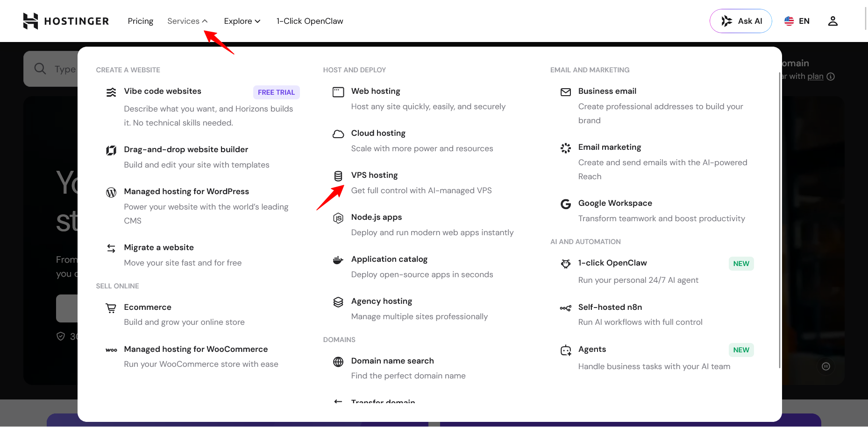Open the 1-Click OpenClaw nav item
This screenshot has width=868, height=427.
310,21
